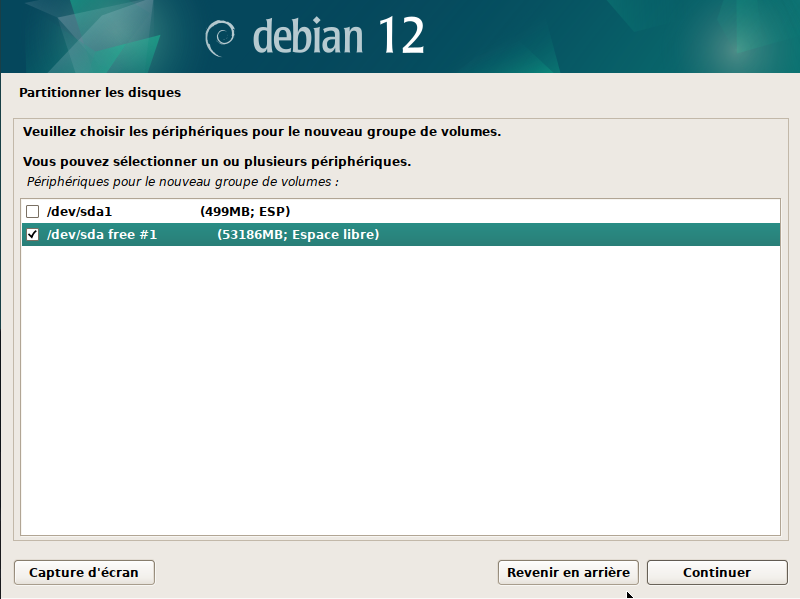
Task: Click the "Vous pouvez sélectionner un ou plusieurs périphériques." text
Action: [x=217, y=162]
